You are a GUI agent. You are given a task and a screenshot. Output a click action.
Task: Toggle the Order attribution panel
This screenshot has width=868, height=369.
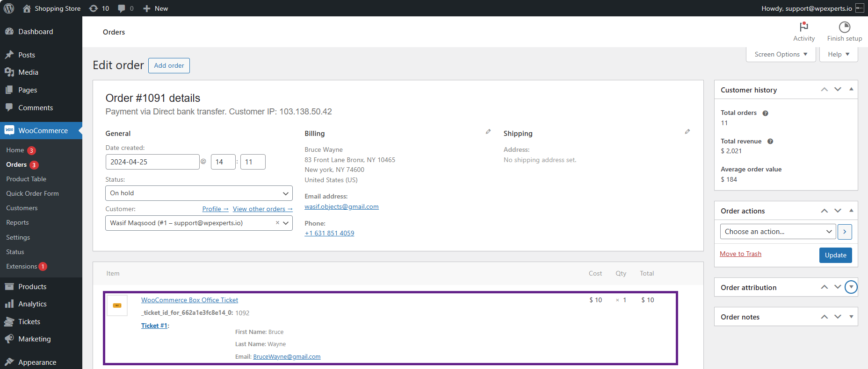click(851, 287)
